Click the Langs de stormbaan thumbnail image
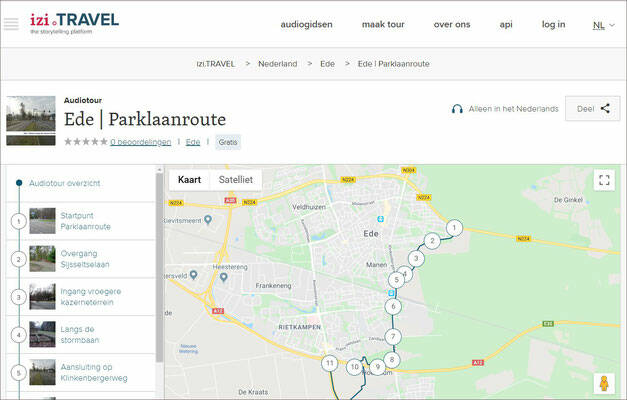The height and width of the screenshot is (400, 627). pyautogui.click(x=42, y=334)
